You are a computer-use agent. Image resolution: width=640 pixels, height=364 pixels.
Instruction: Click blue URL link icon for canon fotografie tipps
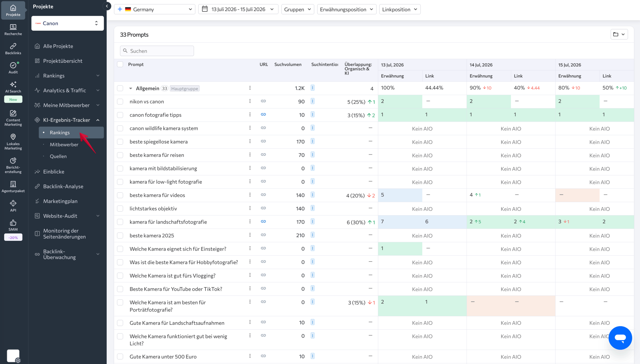click(263, 114)
